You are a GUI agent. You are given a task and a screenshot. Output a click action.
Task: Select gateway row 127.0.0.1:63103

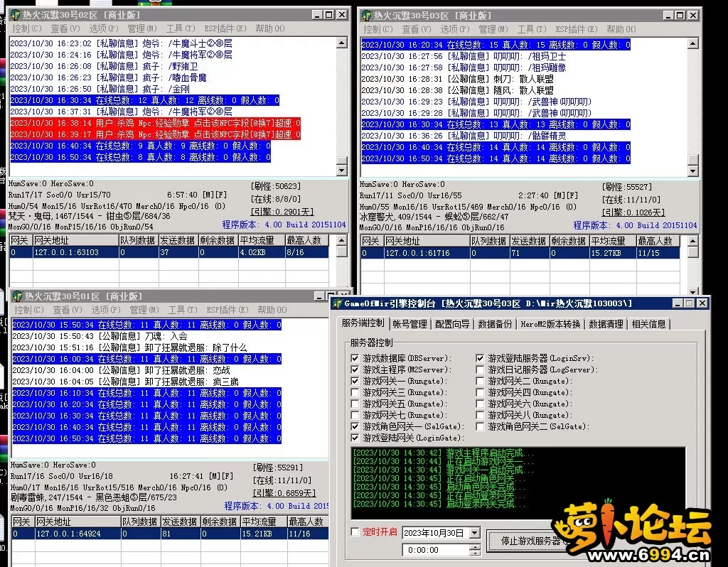[169, 252]
